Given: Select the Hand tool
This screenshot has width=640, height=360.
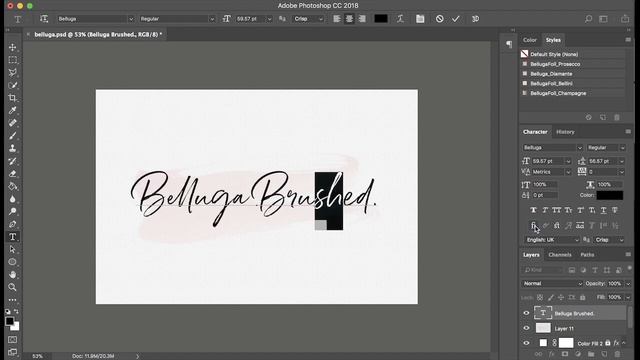Looking at the screenshot, I should coord(13,275).
